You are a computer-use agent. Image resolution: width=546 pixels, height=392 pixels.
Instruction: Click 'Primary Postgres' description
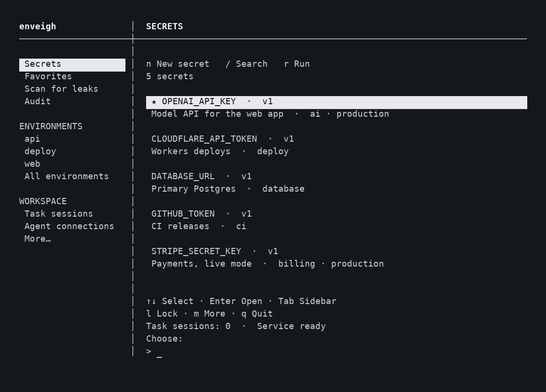(x=193, y=189)
